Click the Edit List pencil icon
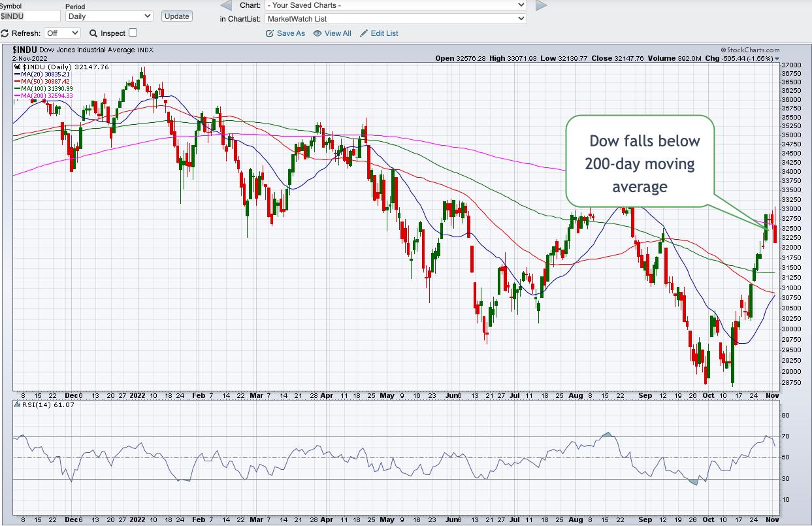Image resolution: width=812 pixels, height=526 pixels. [364, 33]
